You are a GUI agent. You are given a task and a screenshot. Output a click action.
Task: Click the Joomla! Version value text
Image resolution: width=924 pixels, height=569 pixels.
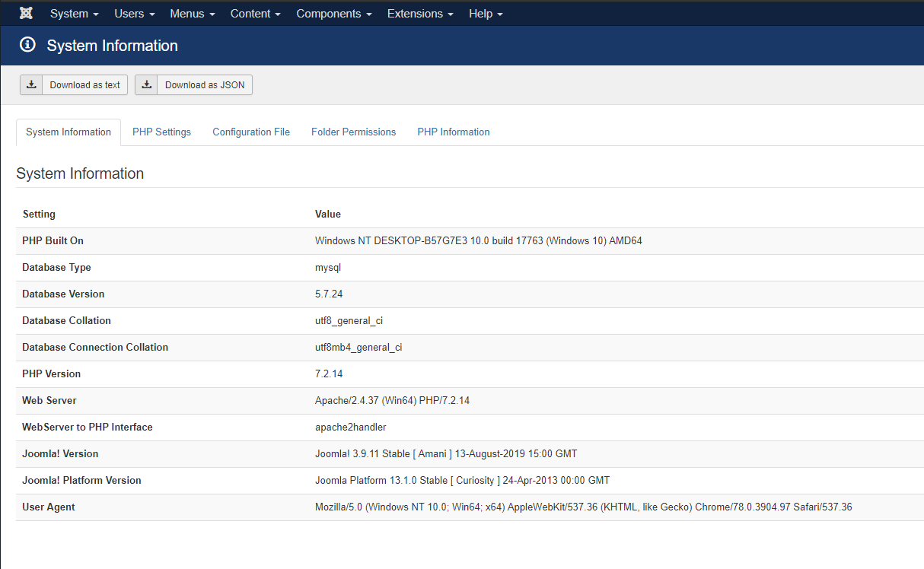coord(446,453)
